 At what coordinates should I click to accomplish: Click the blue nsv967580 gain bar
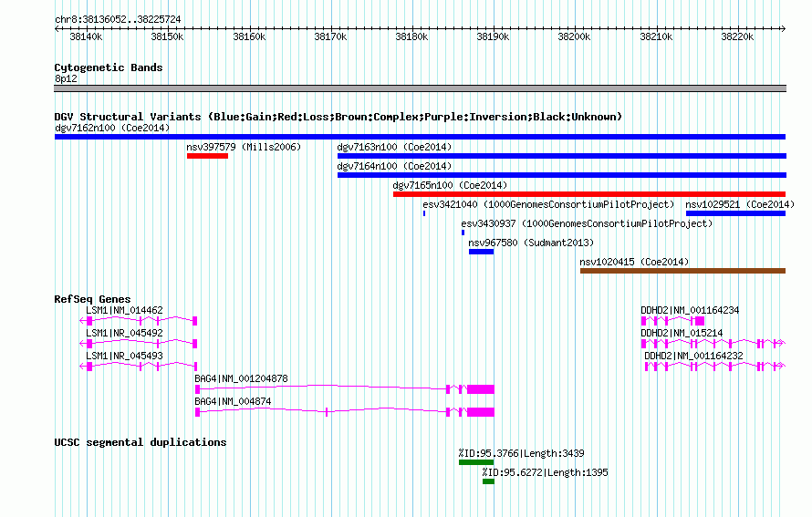coord(481,252)
